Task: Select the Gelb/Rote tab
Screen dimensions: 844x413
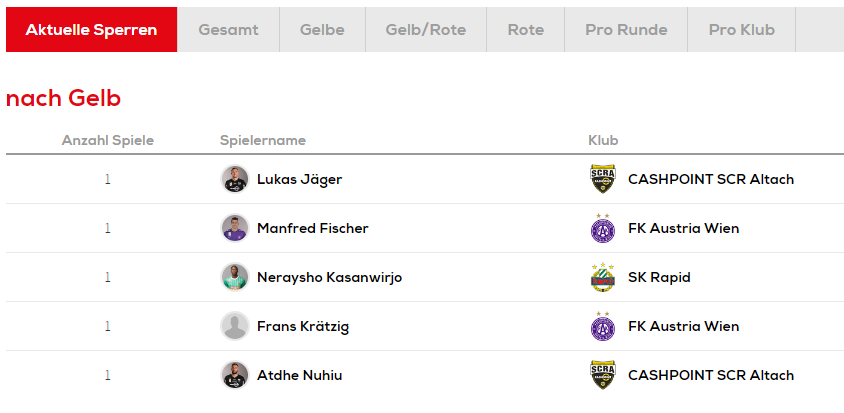Action: tap(425, 30)
